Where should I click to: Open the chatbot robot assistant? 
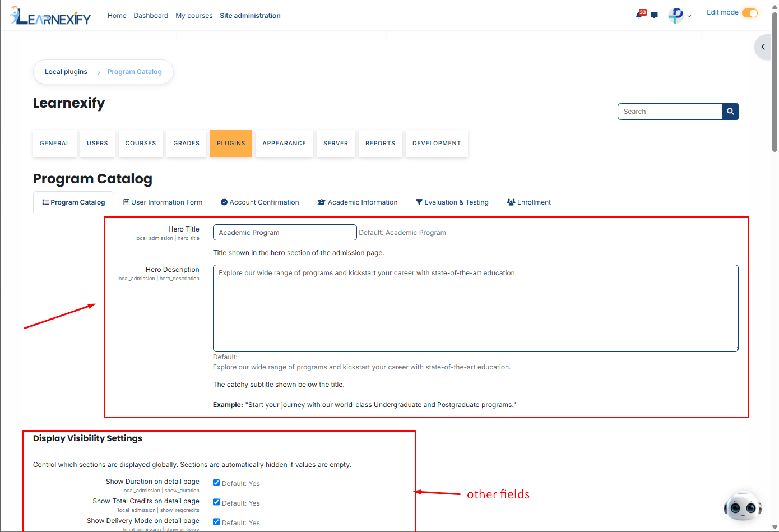[743, 506]
